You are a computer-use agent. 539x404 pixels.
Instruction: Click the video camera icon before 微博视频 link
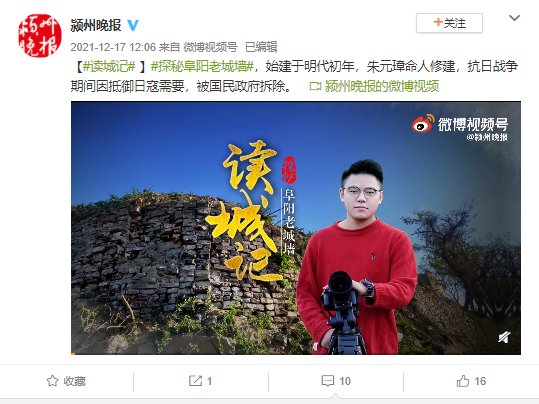pyautogui.click(x=315, y=86)
